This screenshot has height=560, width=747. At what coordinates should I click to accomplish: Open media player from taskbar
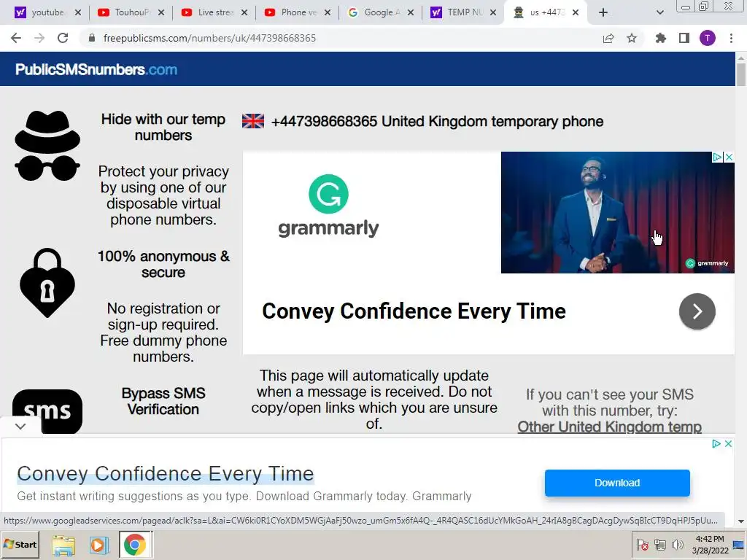click(x=98, y=545)
